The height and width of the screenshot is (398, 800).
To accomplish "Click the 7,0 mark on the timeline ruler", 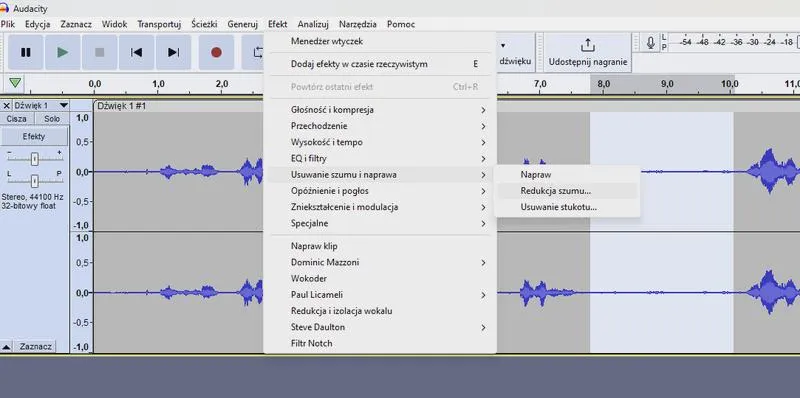I will [x=540, y=84].
